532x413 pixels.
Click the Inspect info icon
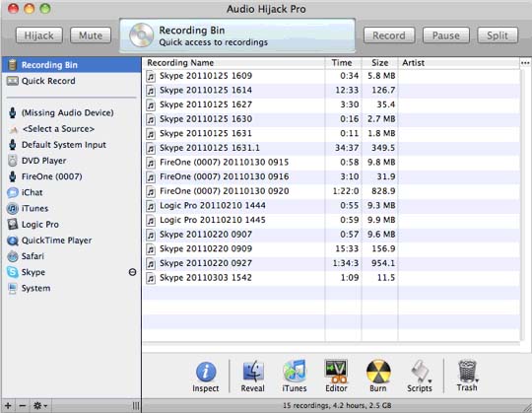pos(206,372)
